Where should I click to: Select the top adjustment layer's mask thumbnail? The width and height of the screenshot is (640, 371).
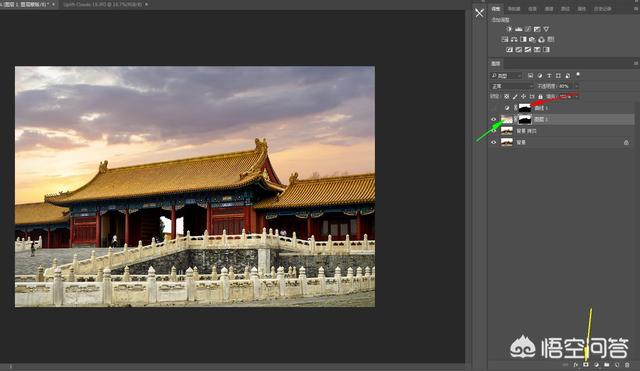pos(524,108)
